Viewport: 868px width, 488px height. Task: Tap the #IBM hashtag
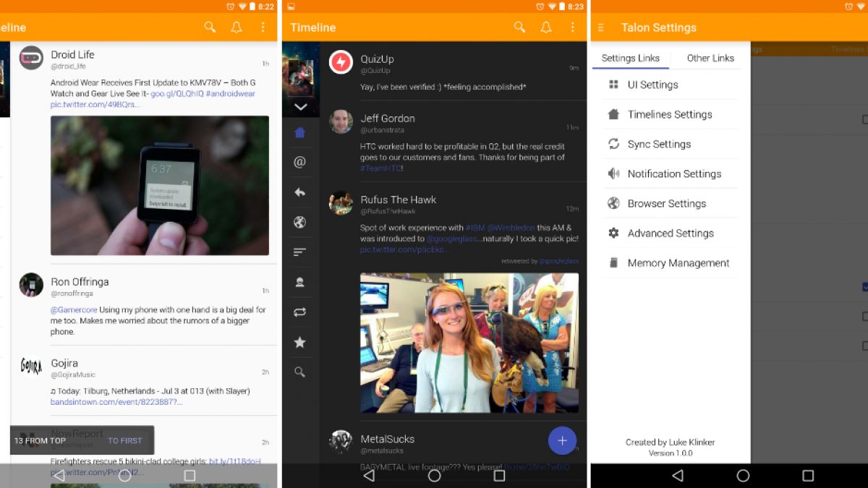tap(475, 228)
